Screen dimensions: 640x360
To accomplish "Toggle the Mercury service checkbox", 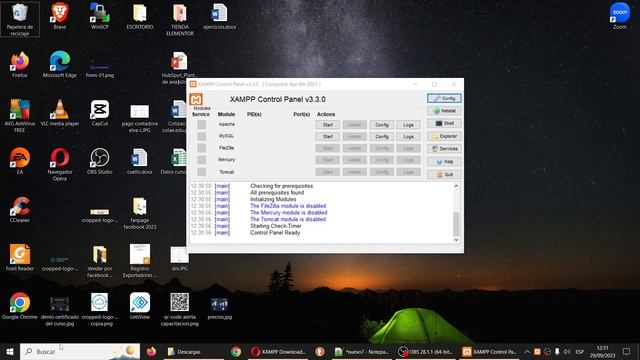I will click(202, 160).
